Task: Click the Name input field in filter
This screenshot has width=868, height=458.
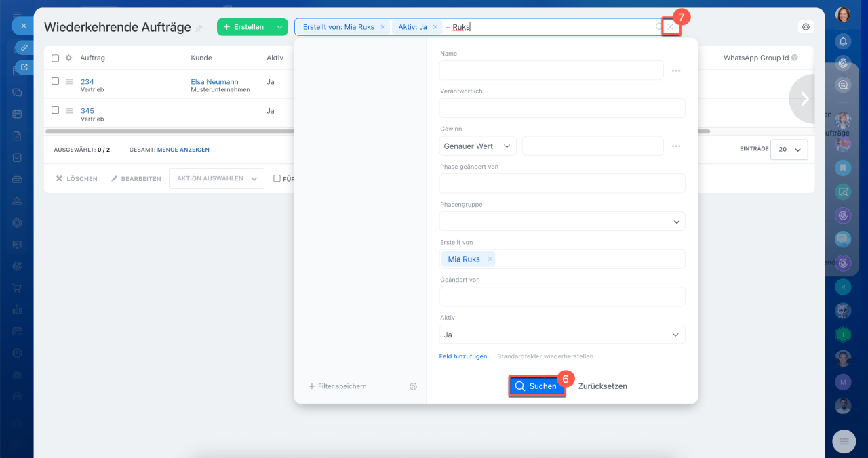Action: pos(551,70)
